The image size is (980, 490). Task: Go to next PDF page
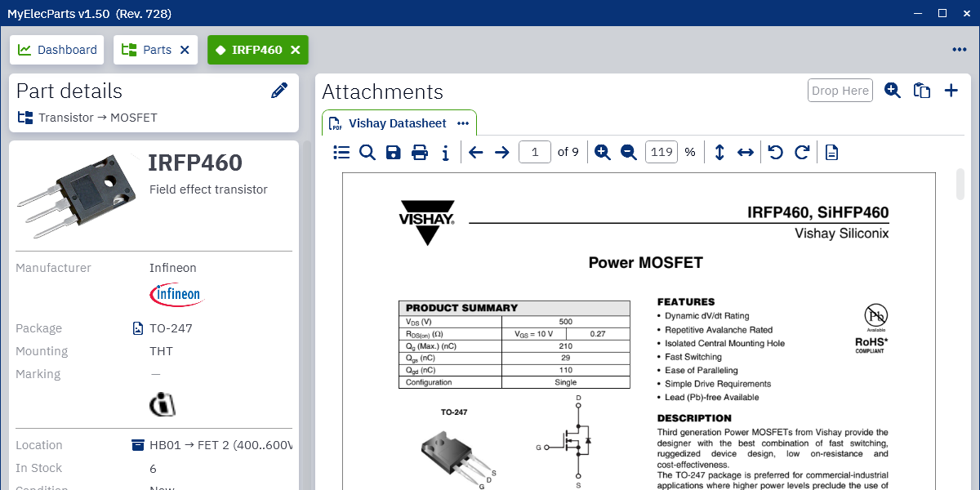pos(502,152)
